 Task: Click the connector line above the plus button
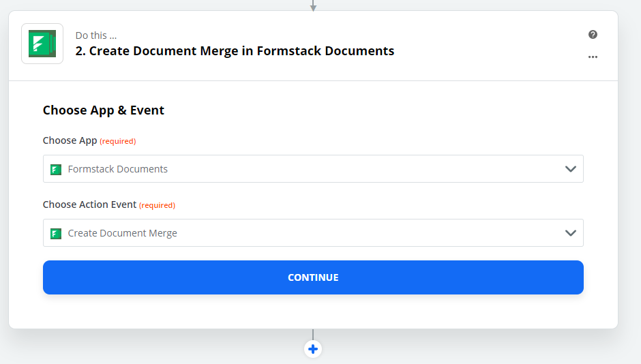tap(313, 334)
